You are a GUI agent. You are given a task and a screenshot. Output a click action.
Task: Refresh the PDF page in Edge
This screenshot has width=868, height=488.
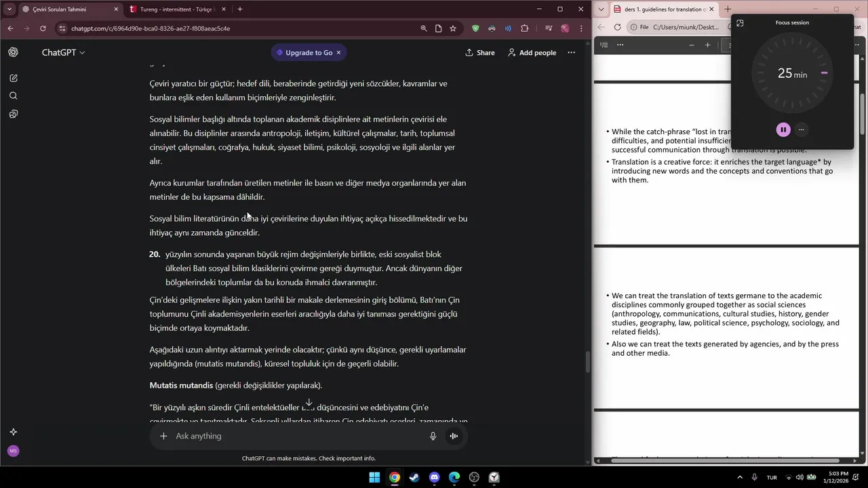click(617, 27)
